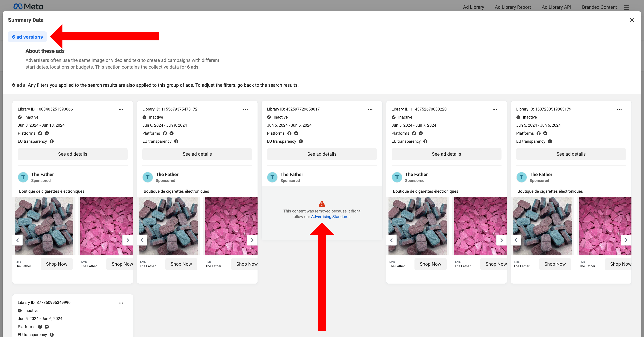Click previous carousel arrow on second ad

pyautogui.click(x=142, y=240)
